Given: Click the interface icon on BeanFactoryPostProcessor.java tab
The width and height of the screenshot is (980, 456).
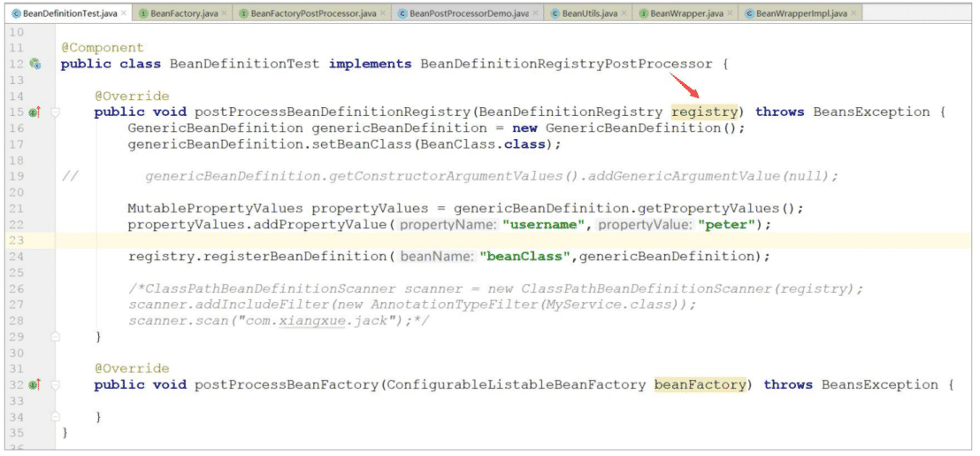Looking at the screenshot, I should coord(244,13).
